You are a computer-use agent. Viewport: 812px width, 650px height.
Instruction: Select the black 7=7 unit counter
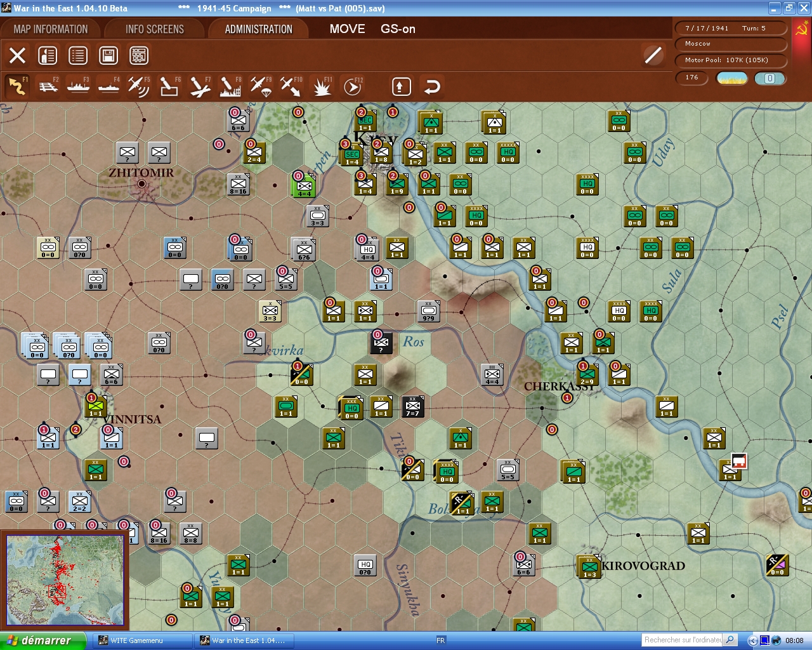click(x=412, y=406)
